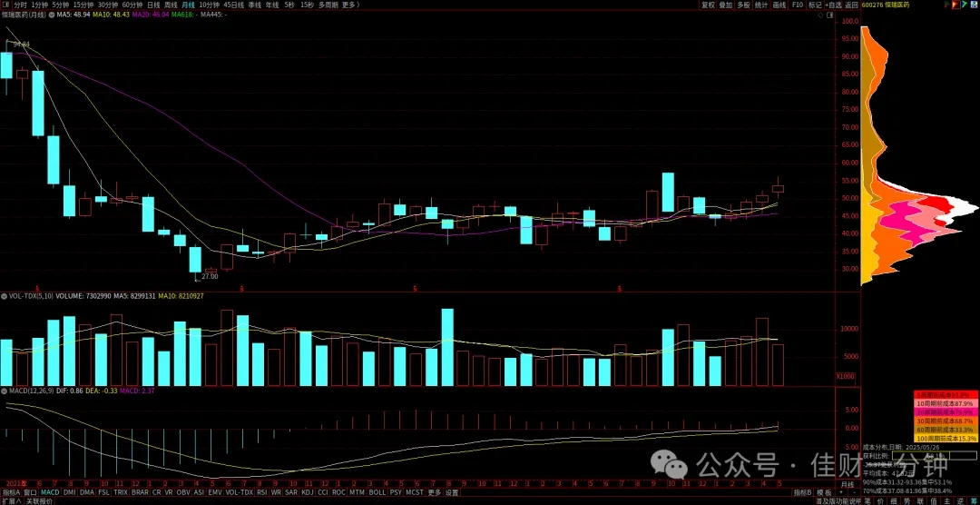Switch to the 分时 intraday view

tap(20, 5)
